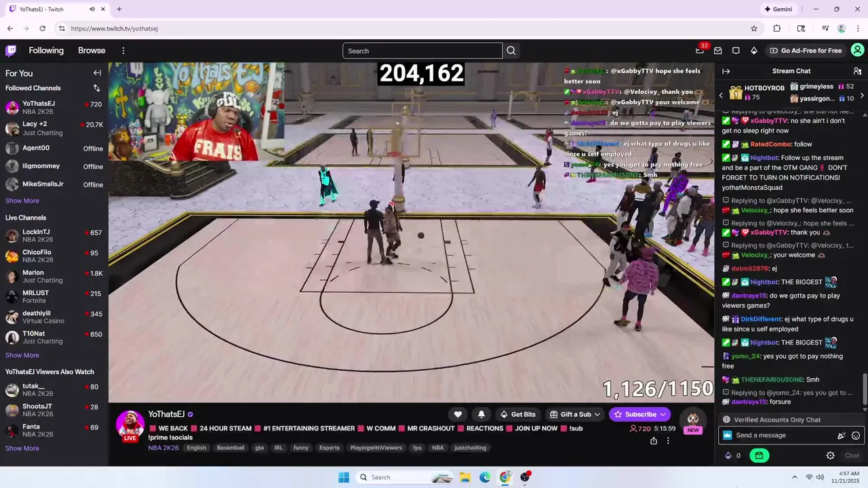Open the community users list icon
Screen dimensions: 868x488
pyautogui.click(x=857, y=71)
